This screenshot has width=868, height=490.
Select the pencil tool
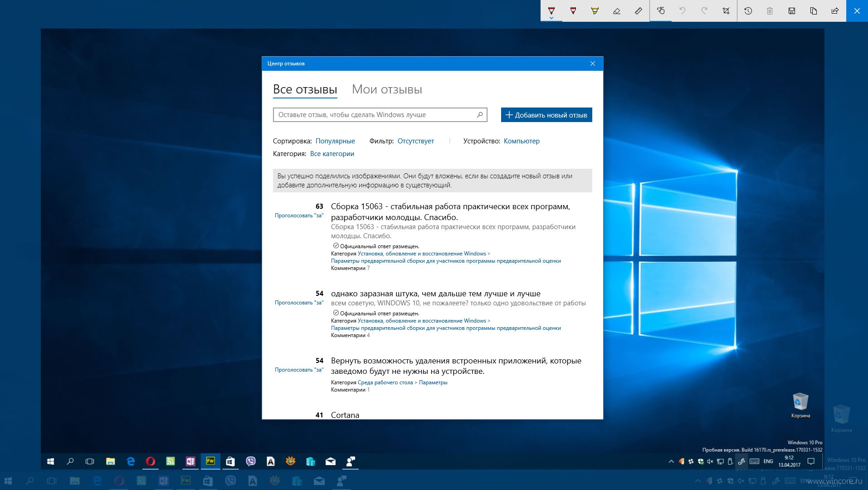pos(573,10)
